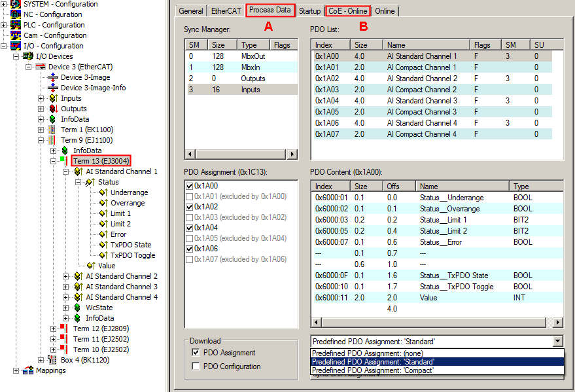
Task: Click the TxPDO Toggle variable icon
Action: [103, 255]
